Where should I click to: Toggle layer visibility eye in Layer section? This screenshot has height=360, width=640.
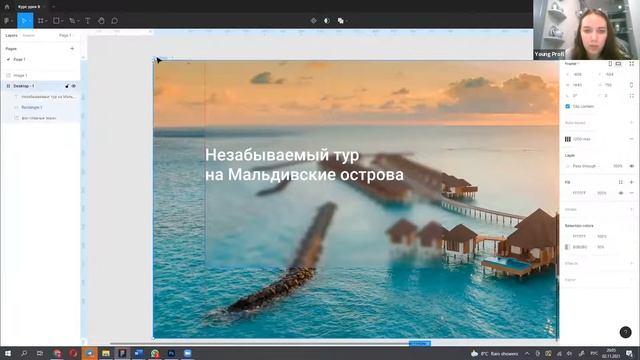pyautogui.click(x=631, y=166)
